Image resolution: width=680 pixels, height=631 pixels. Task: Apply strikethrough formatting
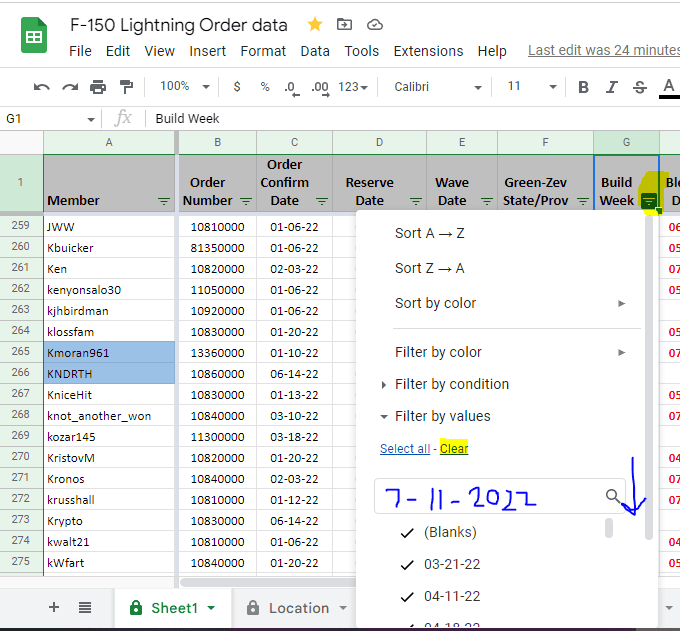[640, 87]
